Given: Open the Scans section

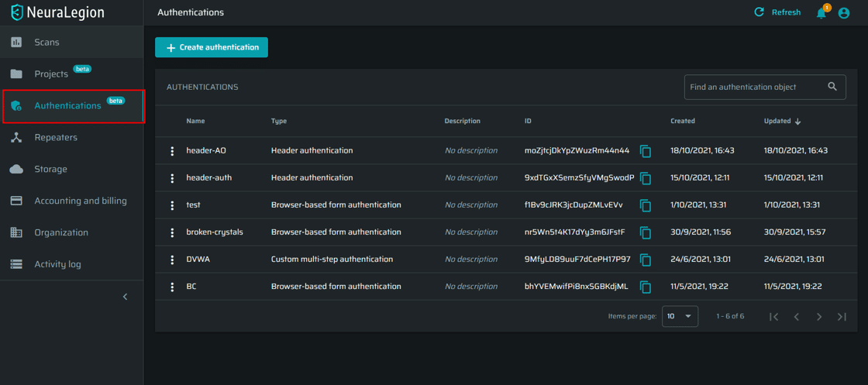Looking at the screenshot, I should pos(71,42).
